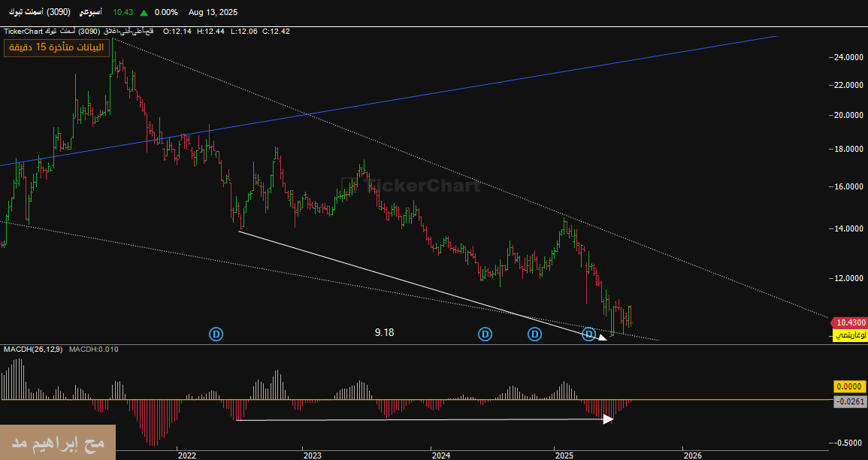
Task: Click the earlier 2024 dividend D marker
Action: (485, 334)
